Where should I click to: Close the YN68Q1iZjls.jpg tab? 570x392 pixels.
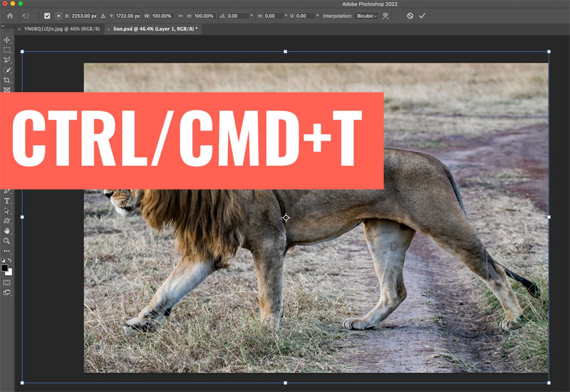tap(19, 29)
